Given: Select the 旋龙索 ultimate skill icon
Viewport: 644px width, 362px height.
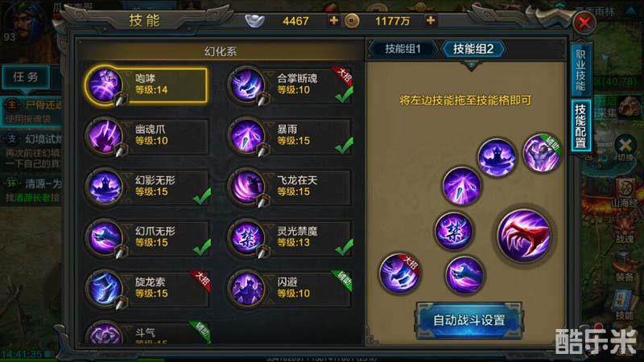Looking at the screenshot, I should tap(105, 289).
